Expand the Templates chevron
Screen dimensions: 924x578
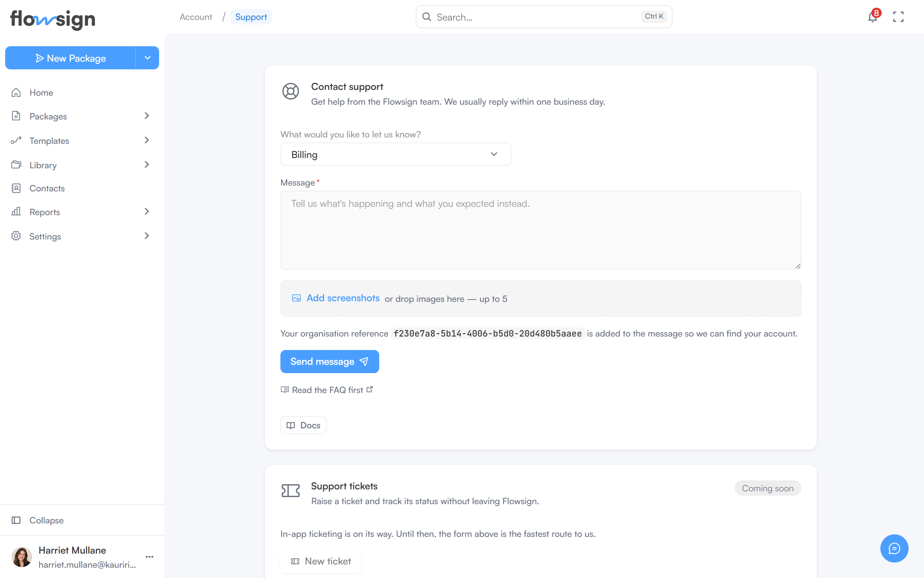tap(147, 140)
